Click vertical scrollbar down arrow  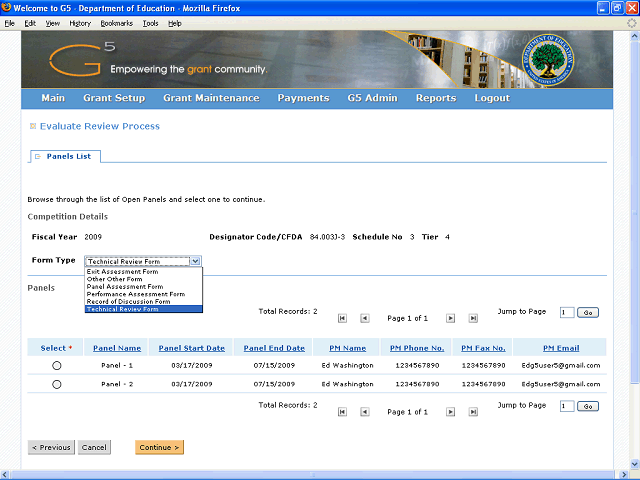tap(634, 464)
